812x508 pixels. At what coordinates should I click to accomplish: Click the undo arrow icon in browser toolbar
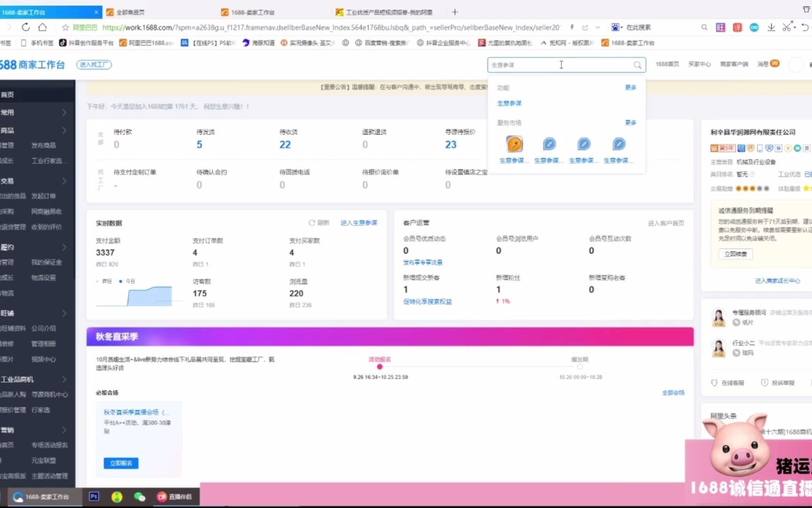point(805,27)
